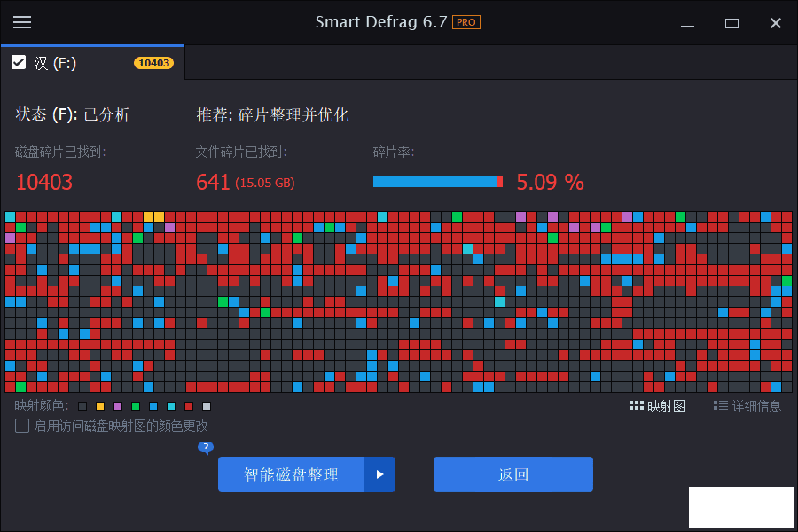Select the blue legend color swatch
798x532 pixels.
tap(153, 406)
